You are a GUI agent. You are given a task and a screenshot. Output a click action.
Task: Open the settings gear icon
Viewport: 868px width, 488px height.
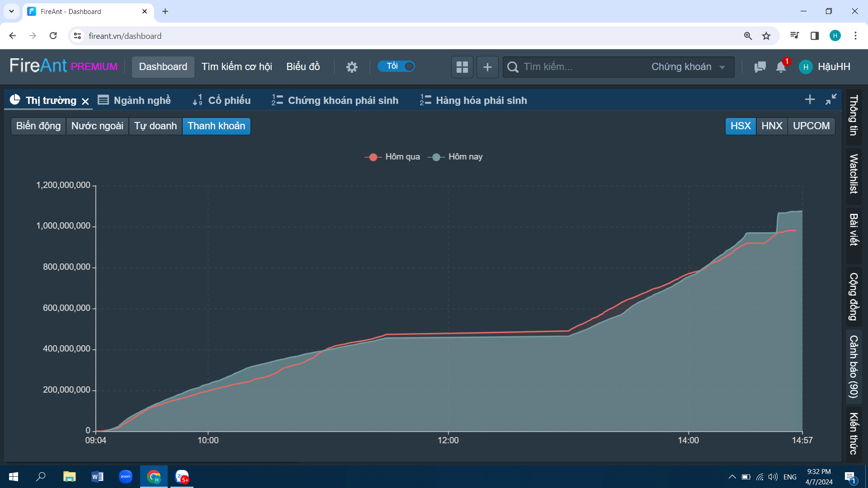coord(352,67)
